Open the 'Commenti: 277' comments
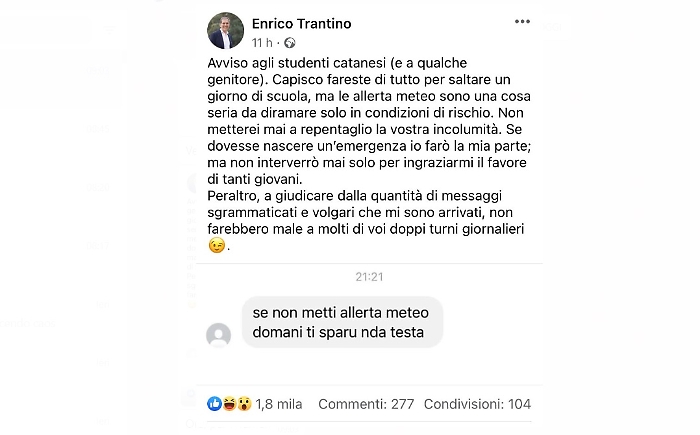 point(366,404)
